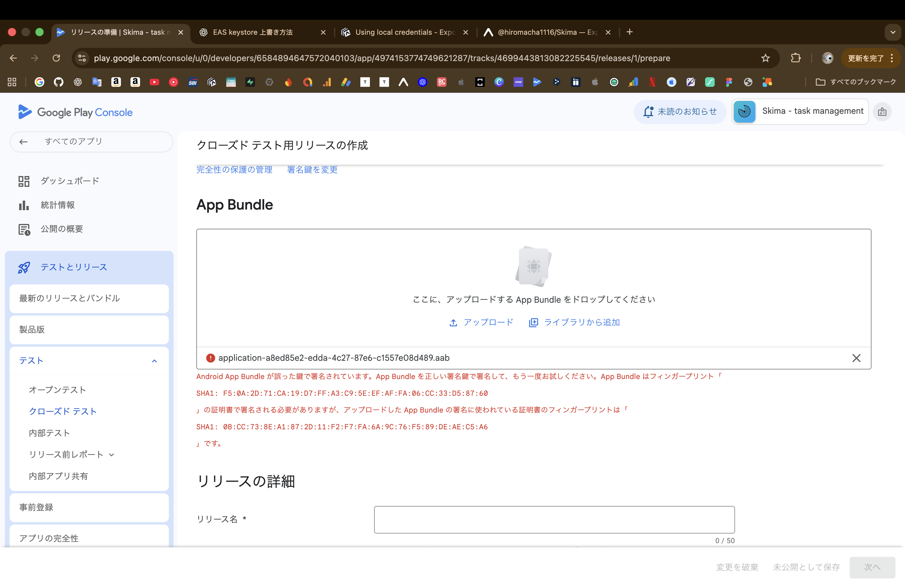Open the browser tab search chevron
Image resolution: width=905 pixels, height=588 pixels.
pos(893,32)
